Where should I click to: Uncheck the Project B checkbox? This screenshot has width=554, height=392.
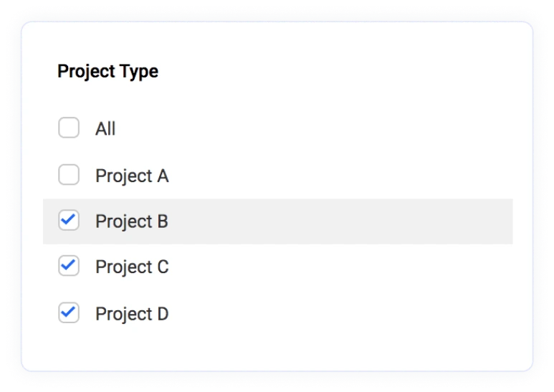click(x=69, y=220)
